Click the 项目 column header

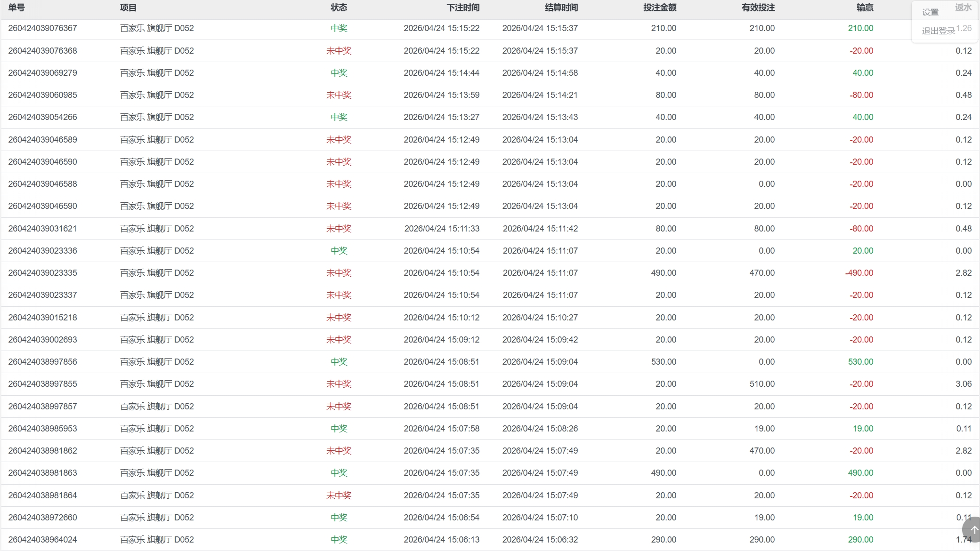click(x=128, y=8)
